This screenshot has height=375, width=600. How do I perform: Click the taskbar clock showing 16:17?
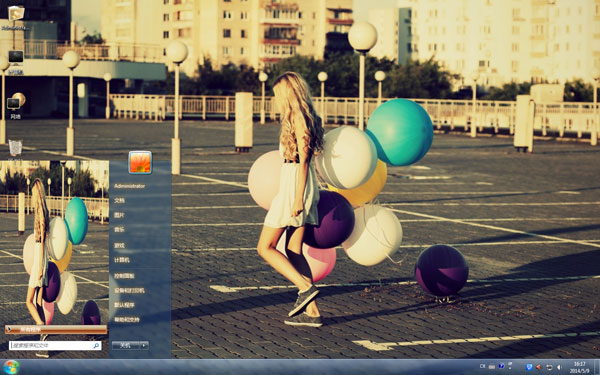click(x=579, y=367)
